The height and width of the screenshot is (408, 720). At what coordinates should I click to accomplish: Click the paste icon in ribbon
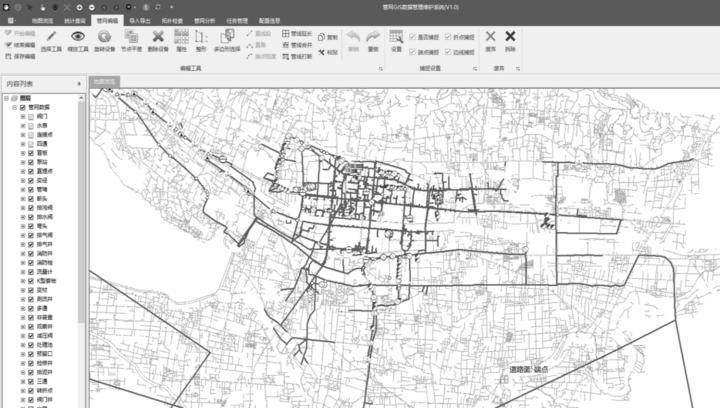[321, 52]
